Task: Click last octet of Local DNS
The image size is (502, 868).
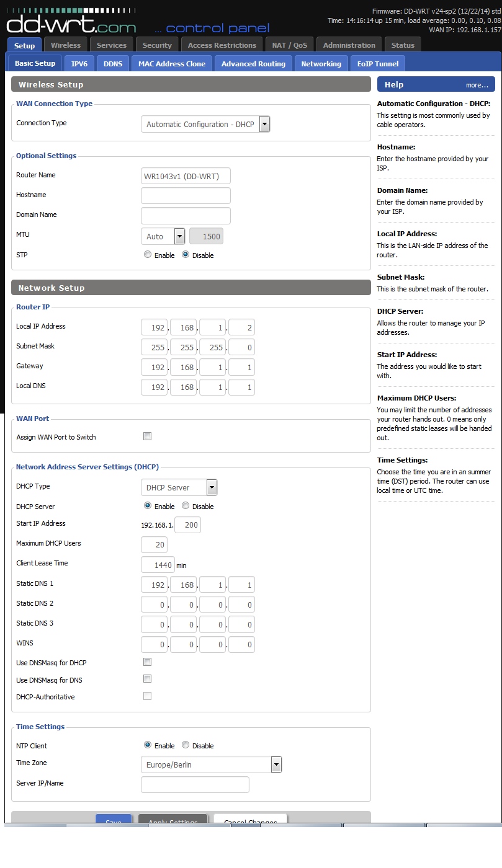Action: 241,387
